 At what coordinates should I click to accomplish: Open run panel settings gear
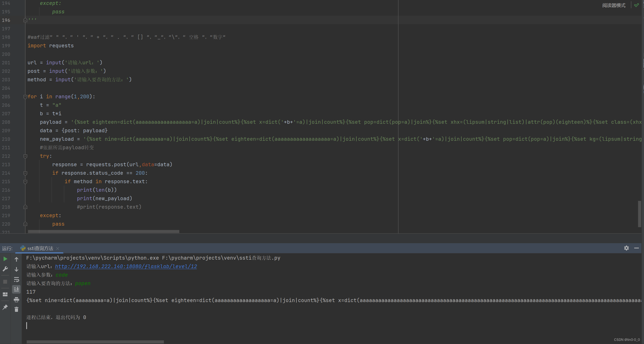pyautogui.click(x=626, y=248)
